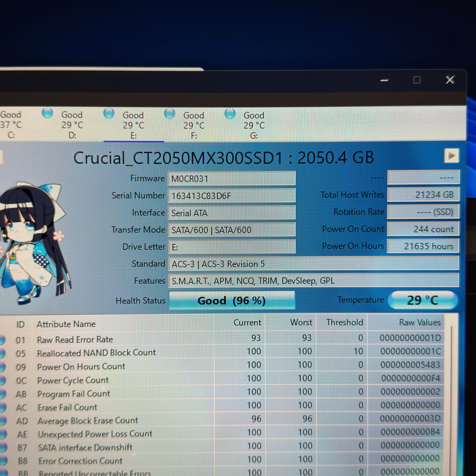Viewport: 476px width, 476px height.
Task: Select the SATA interface Downshift row
Action: click(x=222, y=446)
